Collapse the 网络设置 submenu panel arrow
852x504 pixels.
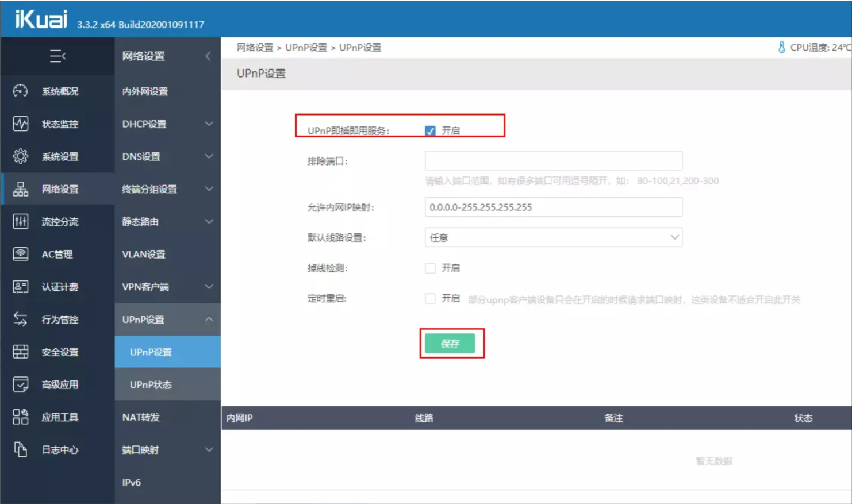pos(208,56)
